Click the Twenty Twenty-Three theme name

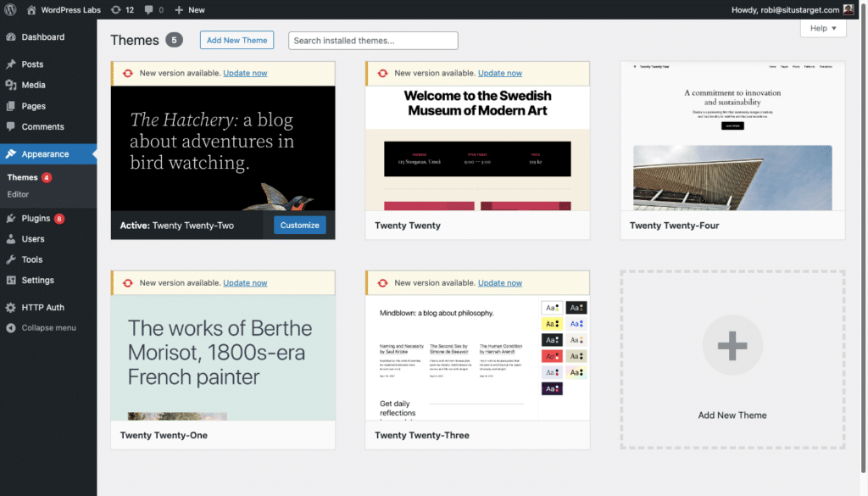(422, 435)
